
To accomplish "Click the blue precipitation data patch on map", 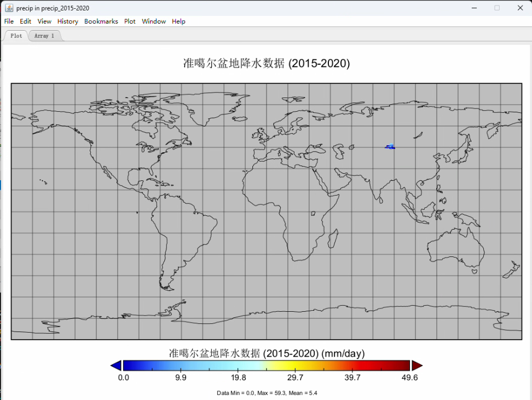I will [390, 147].
